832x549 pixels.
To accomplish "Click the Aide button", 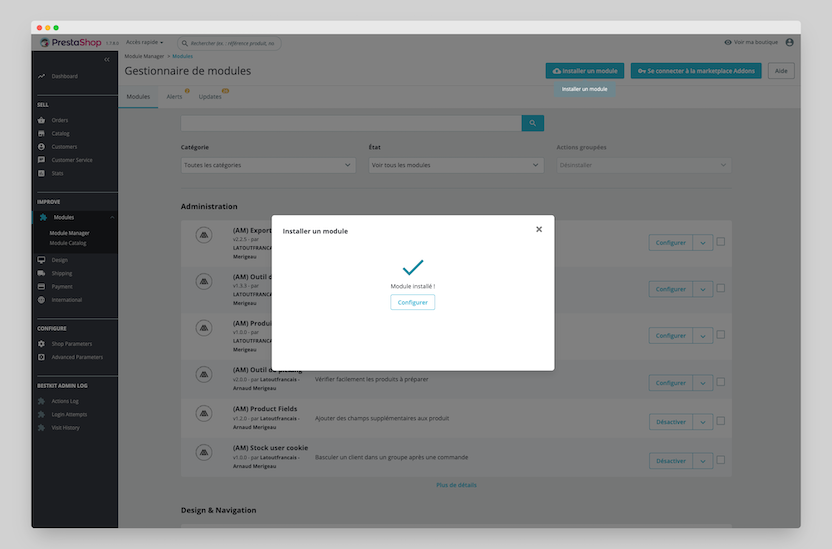I will pyautogui.click(x=781, y=71).
